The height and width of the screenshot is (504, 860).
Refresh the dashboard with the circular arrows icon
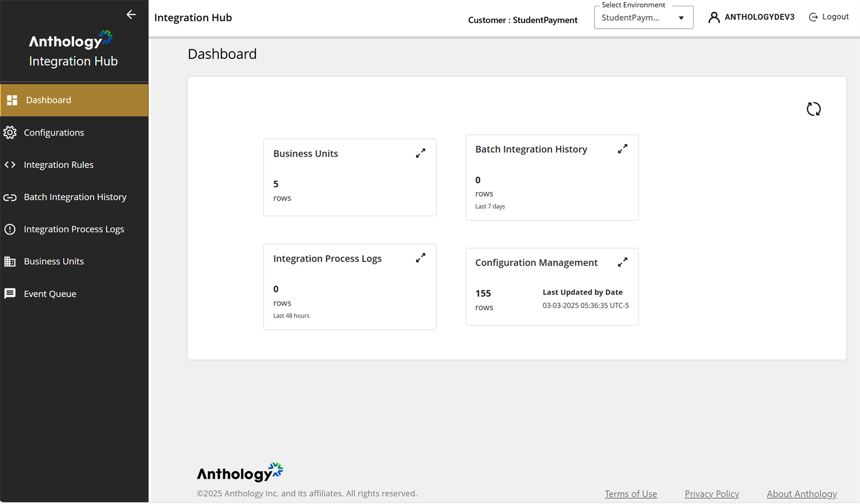tap(814, 109)
